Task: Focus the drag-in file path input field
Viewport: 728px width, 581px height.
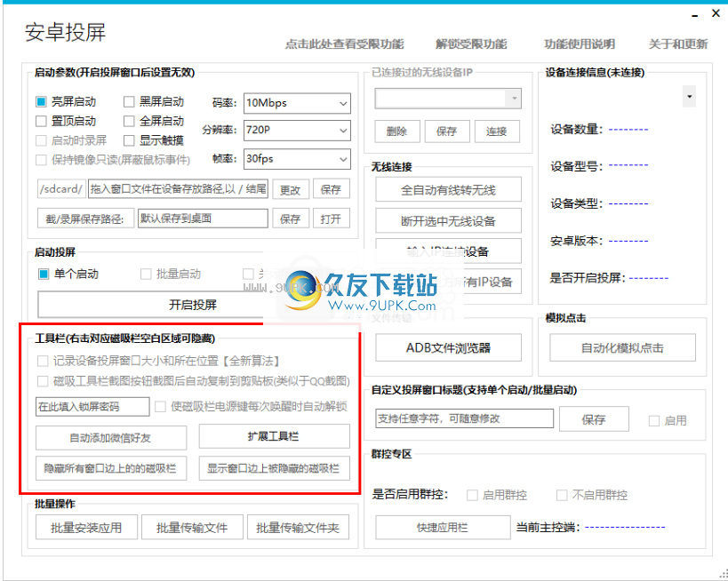Action: tap(179, 189)
